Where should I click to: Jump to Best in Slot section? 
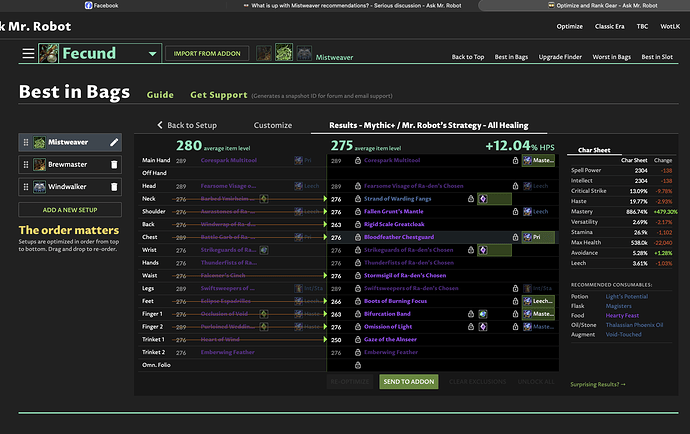(x=657, y=57)
